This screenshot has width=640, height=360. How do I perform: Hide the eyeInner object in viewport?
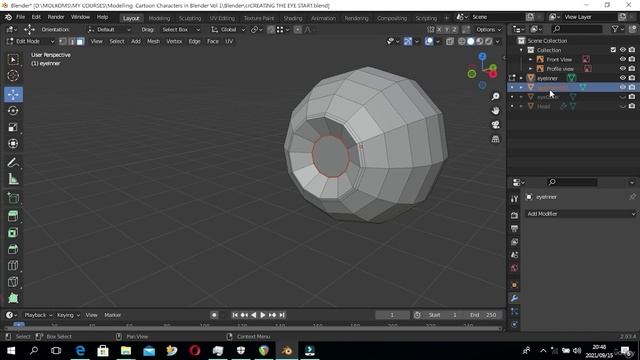pyautogui.click(x=622, y=78)
